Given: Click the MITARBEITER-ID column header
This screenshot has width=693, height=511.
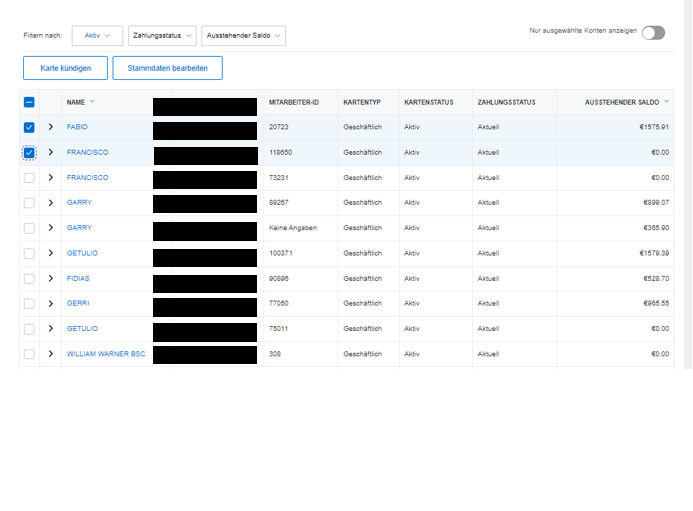Looking at the screenshot, I should pos(294,102).
